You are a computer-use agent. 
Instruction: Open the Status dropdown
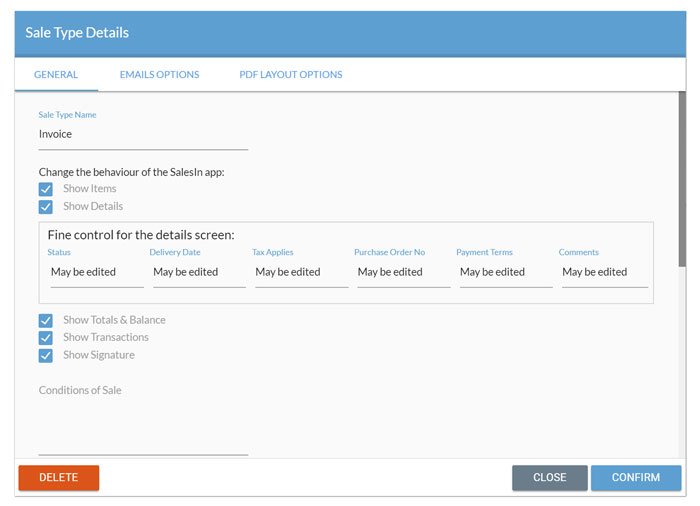(x=97, y=272)
